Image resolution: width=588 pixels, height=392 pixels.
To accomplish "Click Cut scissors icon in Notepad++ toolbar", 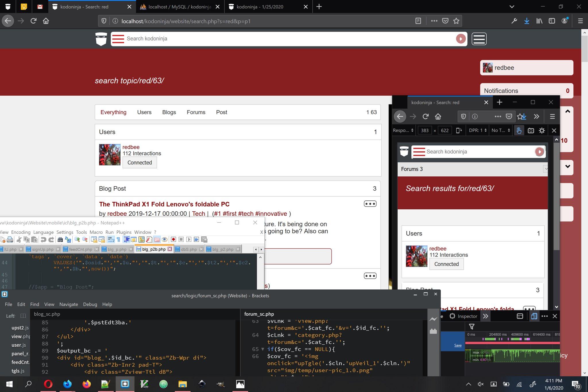I will click(19, 240).
